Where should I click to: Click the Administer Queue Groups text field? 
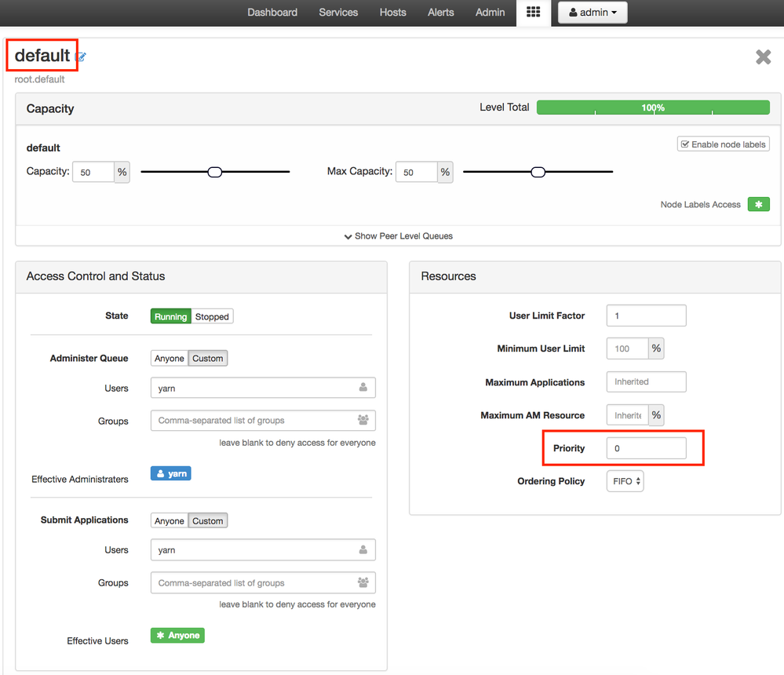[263, 420]
